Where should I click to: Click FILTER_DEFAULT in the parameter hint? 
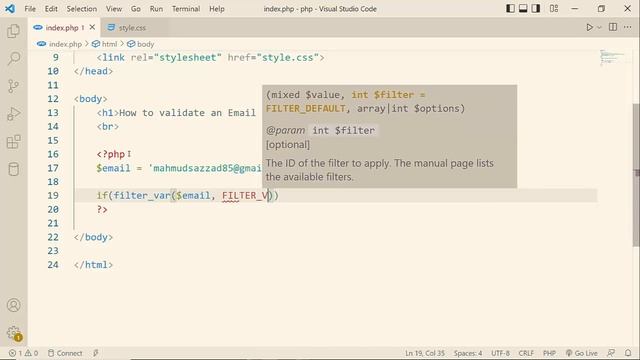click(306, 109)
